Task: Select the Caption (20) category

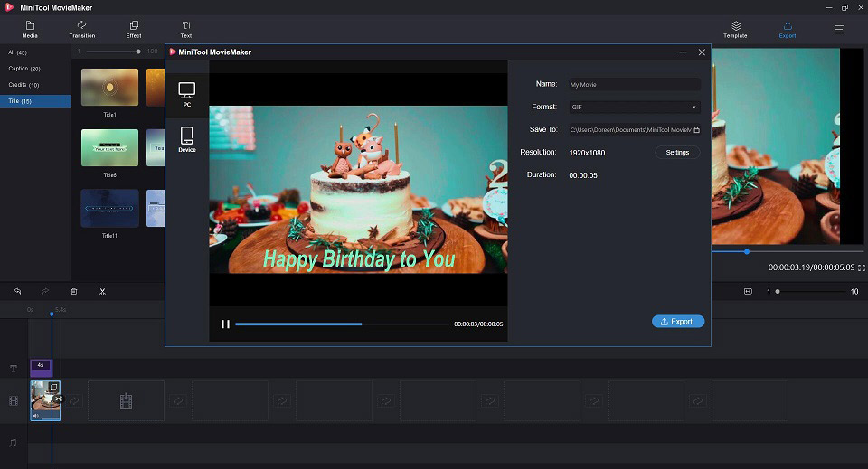Action: coord(24,69)
